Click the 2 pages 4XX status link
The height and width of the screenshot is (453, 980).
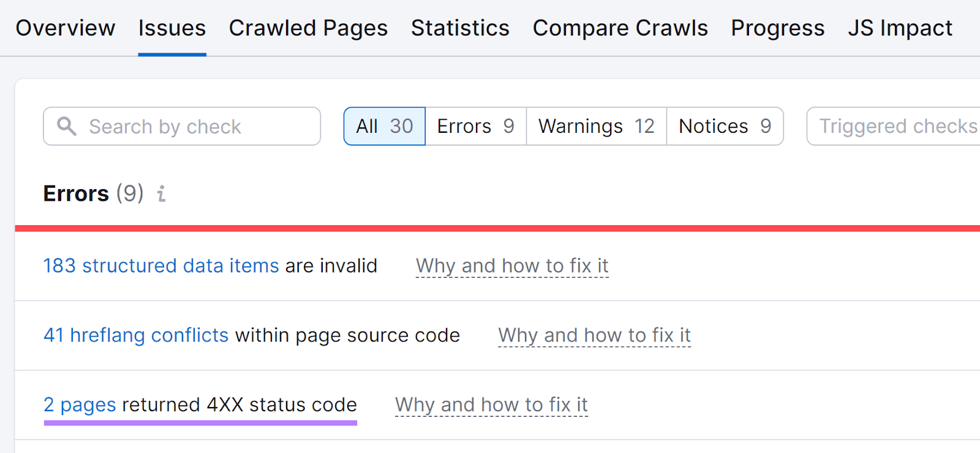coord(80,405)
